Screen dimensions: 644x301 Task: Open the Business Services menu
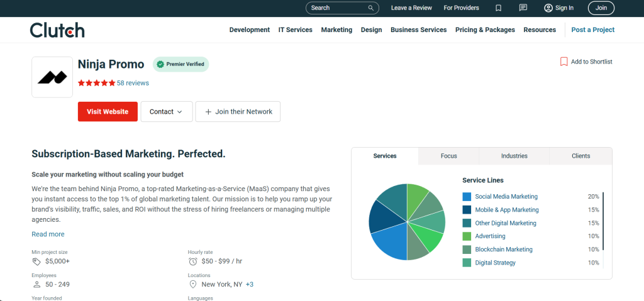tap(418, 30)
